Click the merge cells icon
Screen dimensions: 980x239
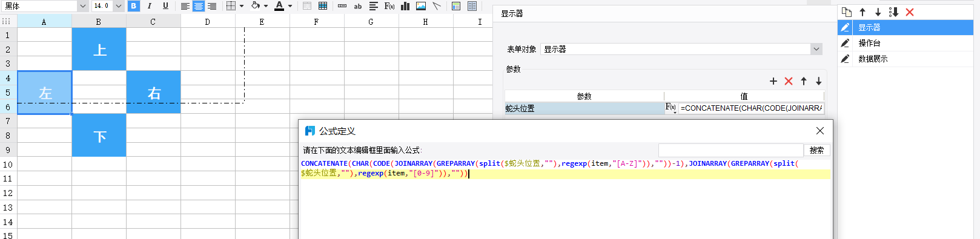pos(307,6)
